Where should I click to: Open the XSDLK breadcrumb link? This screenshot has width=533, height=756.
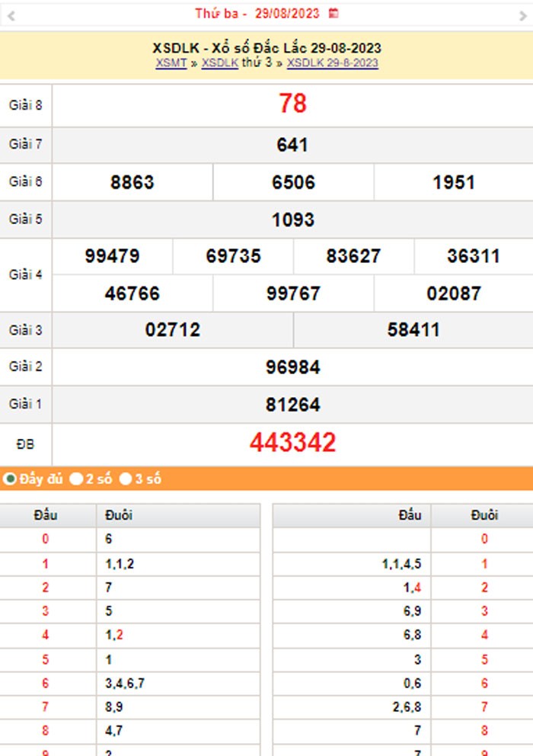point(219,63)
